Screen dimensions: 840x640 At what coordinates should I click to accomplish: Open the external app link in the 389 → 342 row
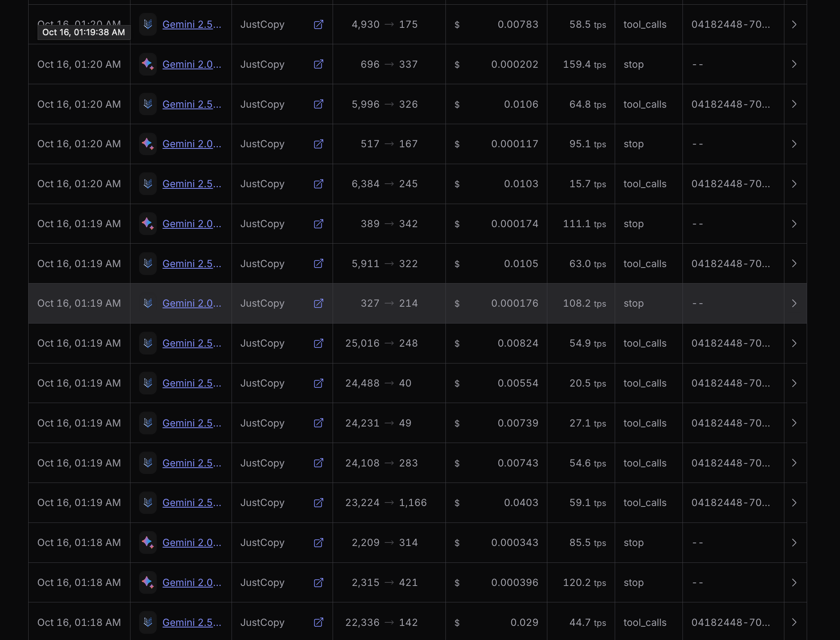[x=319, y=224]
